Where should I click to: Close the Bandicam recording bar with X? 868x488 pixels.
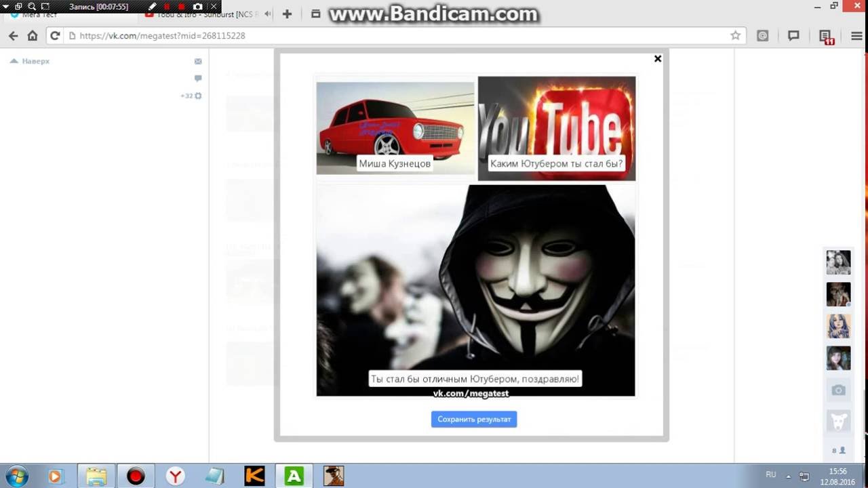(213, 6)
